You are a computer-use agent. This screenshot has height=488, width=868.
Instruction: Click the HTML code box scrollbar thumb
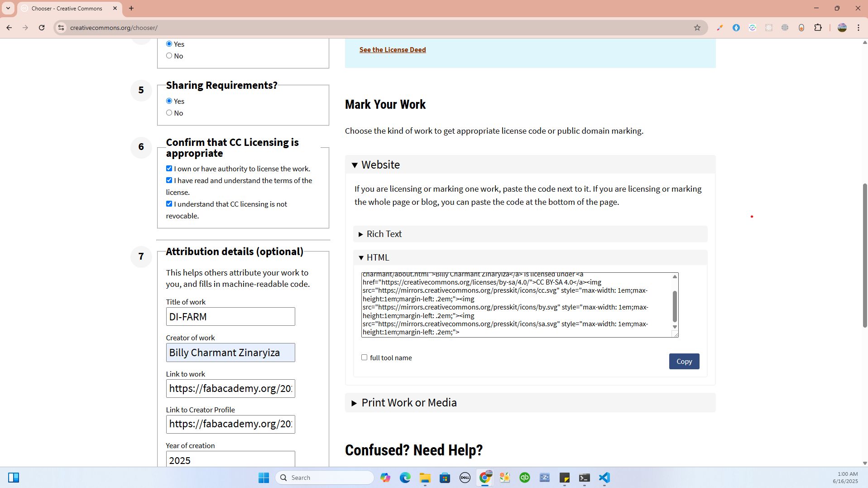coord(675,306)
